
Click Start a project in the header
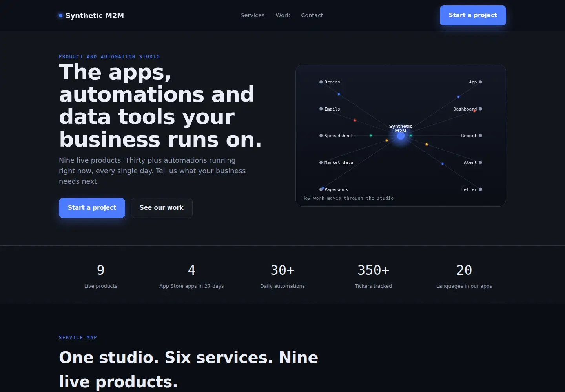click(473, 15)
